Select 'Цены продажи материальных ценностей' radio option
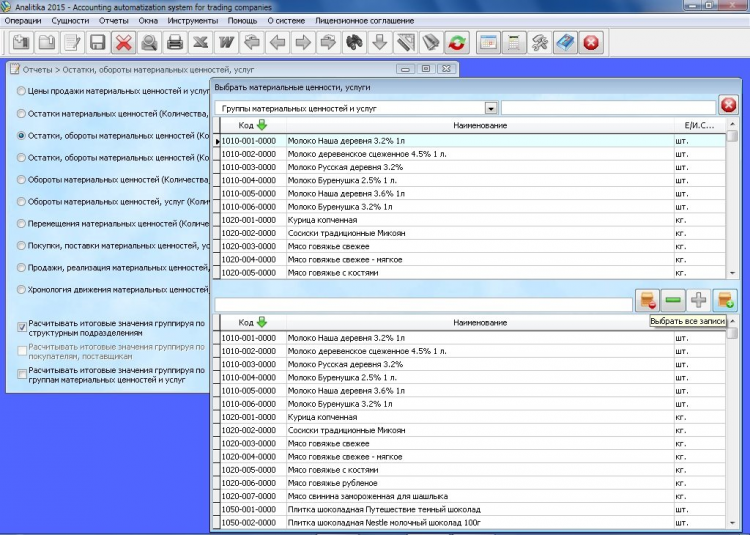Viewport: 750px width, 535px height. coord(22,91)
